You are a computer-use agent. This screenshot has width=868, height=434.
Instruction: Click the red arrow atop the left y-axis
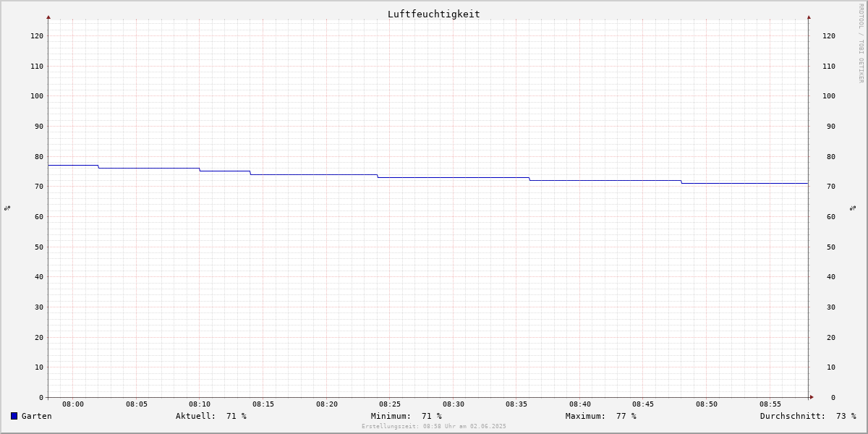tap(48, 17)
